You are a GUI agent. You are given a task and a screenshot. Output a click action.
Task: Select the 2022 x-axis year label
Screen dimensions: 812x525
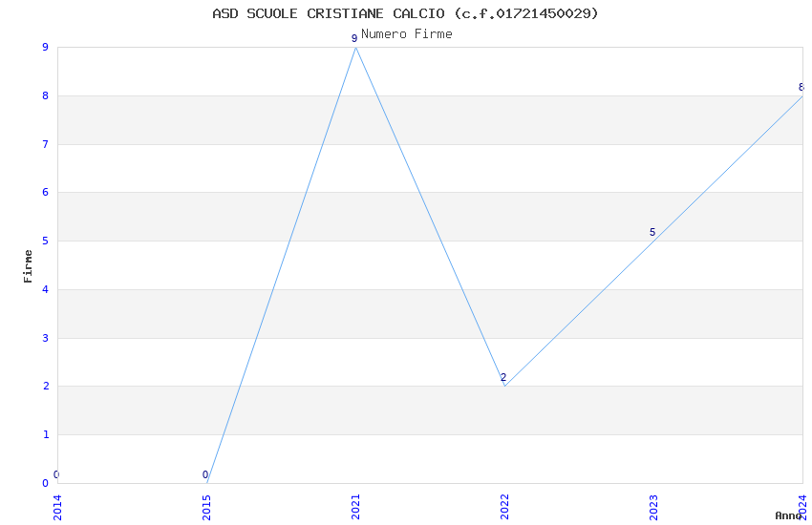point(505,508)
